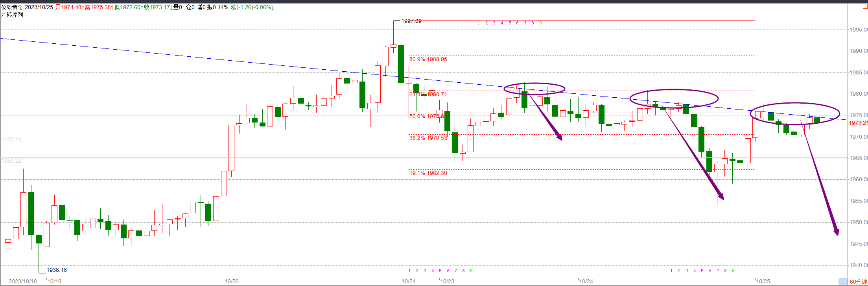Click the 10/25 time-axis date

click(763, 281)
